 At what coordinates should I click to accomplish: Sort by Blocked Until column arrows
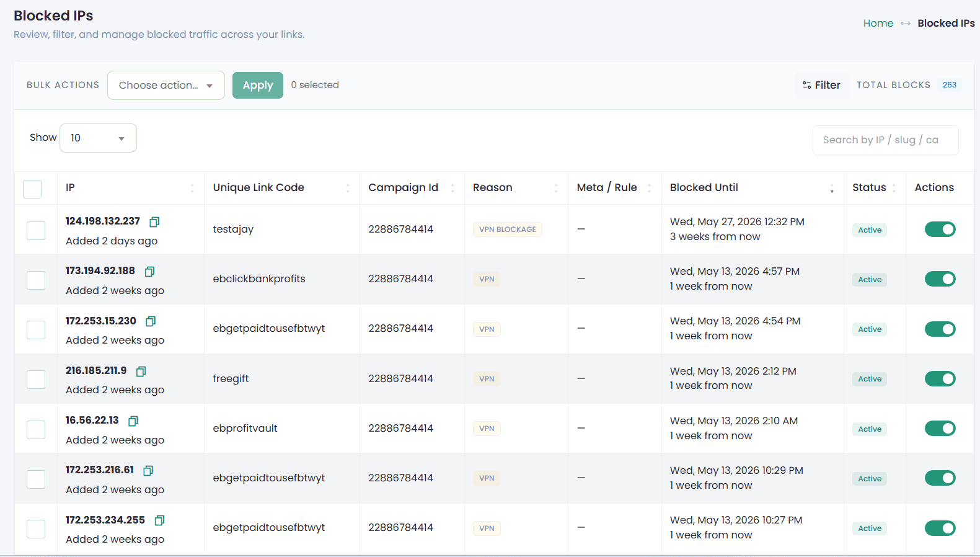[x=832, y=188]
